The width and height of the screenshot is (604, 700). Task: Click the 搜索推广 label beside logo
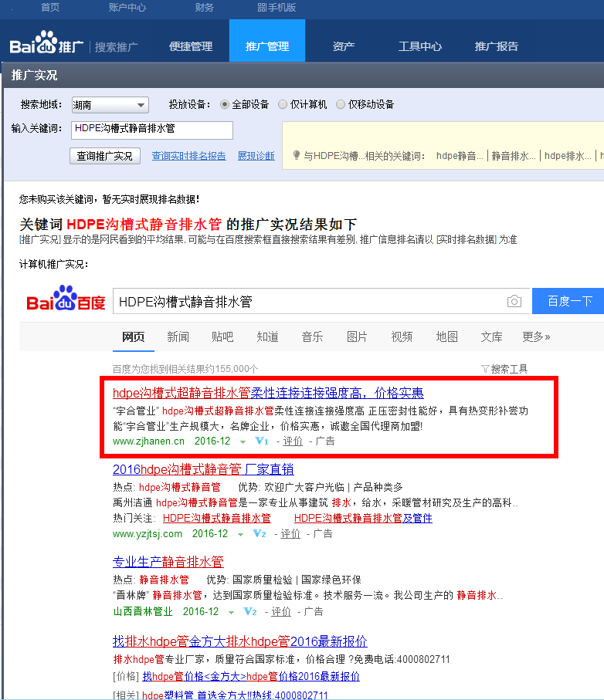tap(116, 47)
